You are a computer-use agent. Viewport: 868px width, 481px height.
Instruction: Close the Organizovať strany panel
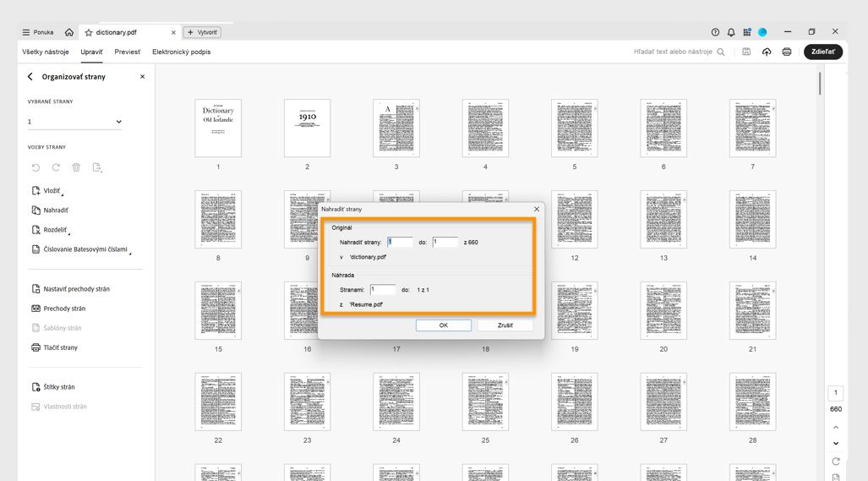142,76
